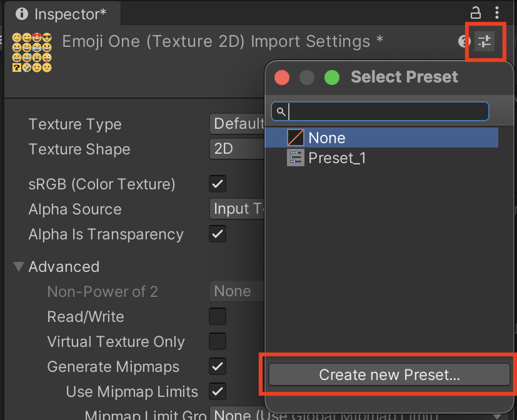Select None in the preset list
The height and width of the screenshot is (420, 517).
328,137
